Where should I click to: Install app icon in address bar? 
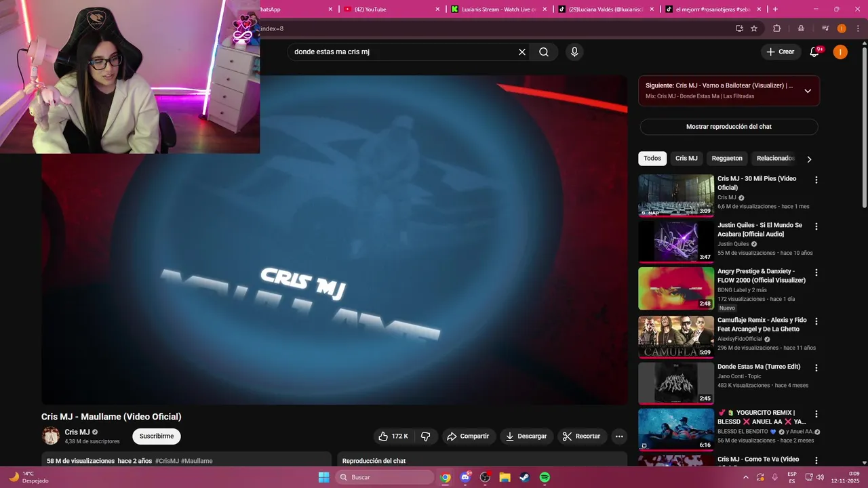[739, 28]
